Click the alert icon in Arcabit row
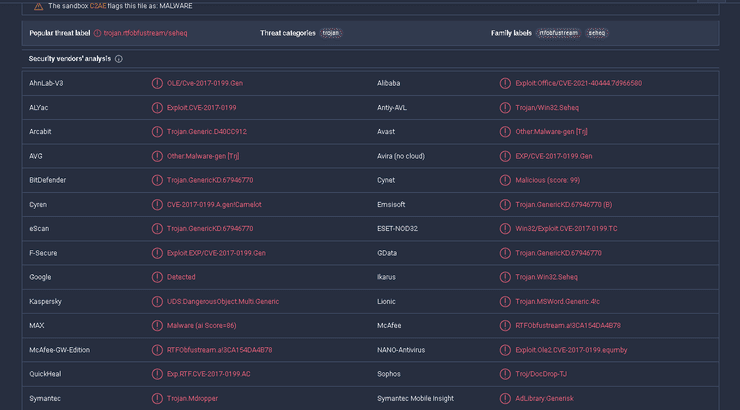The width and height of the screenshot is (740, 410). 157,132
